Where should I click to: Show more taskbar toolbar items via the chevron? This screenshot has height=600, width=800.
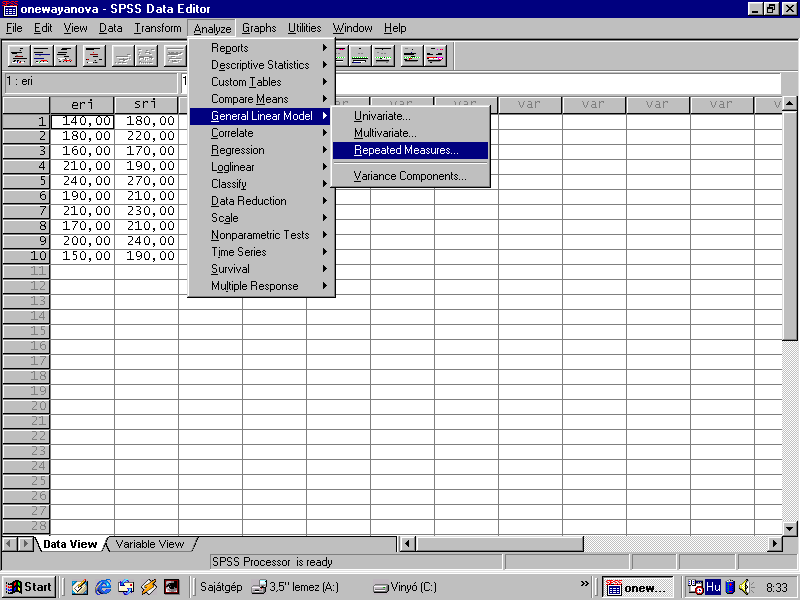tap(585, 584)
